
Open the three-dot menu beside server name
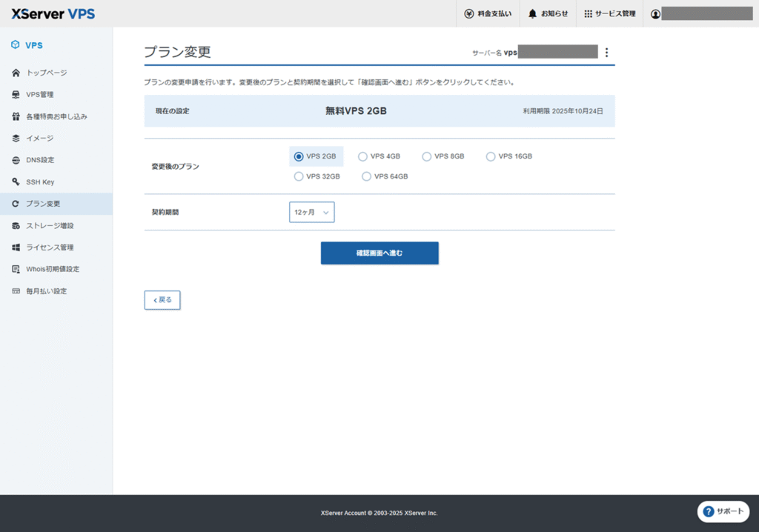coord(606,53)
